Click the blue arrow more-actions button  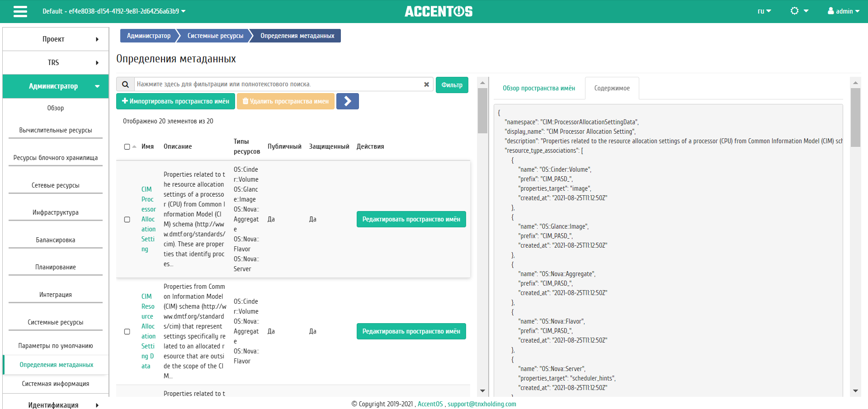[x=348, y=101]
